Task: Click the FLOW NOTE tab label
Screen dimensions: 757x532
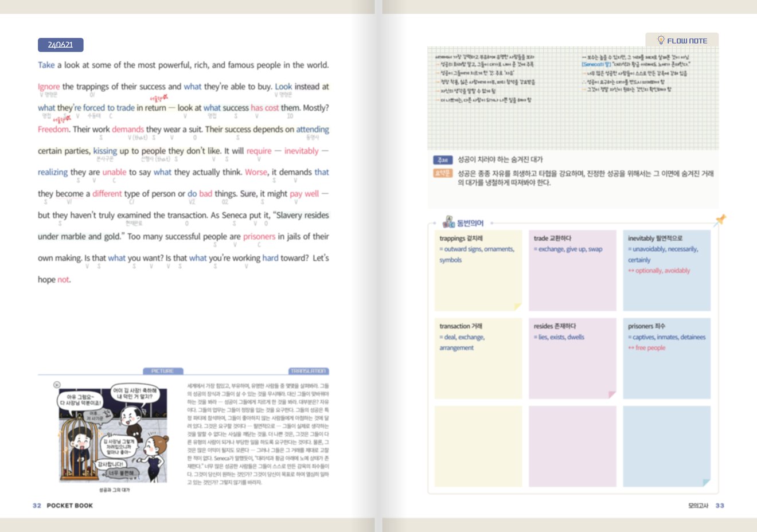Action: pyautogui.click(x=687, y=41)
